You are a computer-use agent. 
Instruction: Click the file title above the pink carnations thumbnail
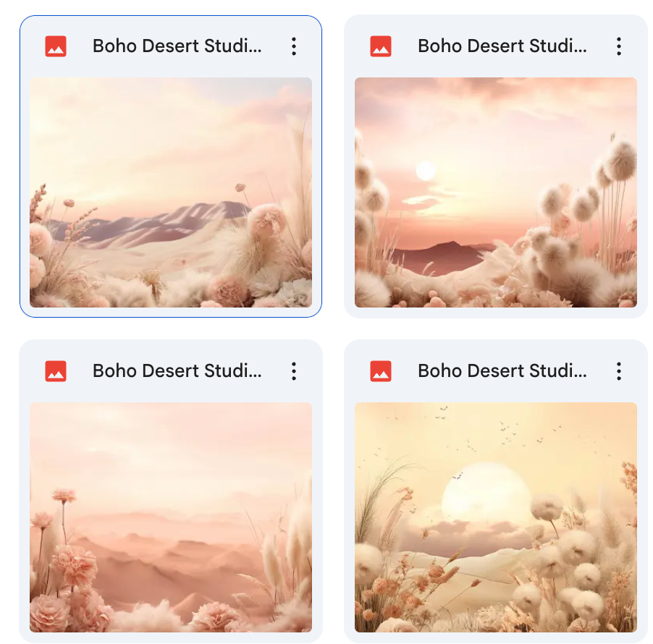point(177,371)
